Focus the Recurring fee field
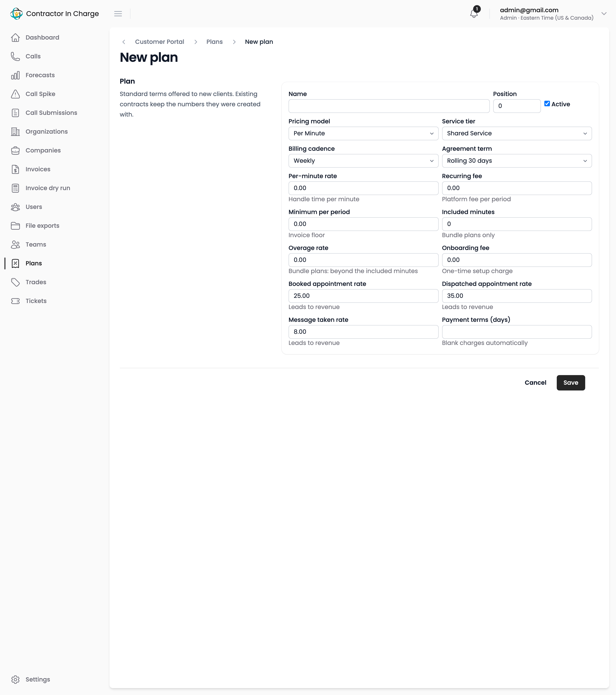Viewport: 616px width, 695px height. pyautogui.click(x=517, y=188)
